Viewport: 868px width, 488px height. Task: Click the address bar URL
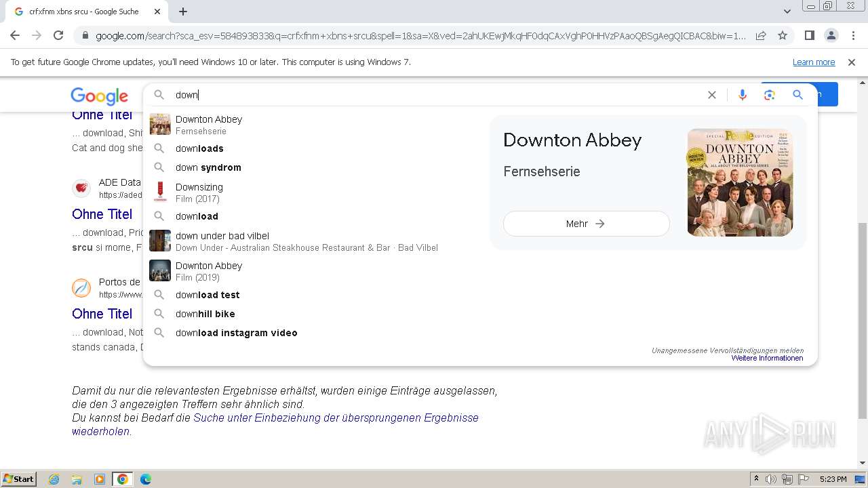click(420, 36)
